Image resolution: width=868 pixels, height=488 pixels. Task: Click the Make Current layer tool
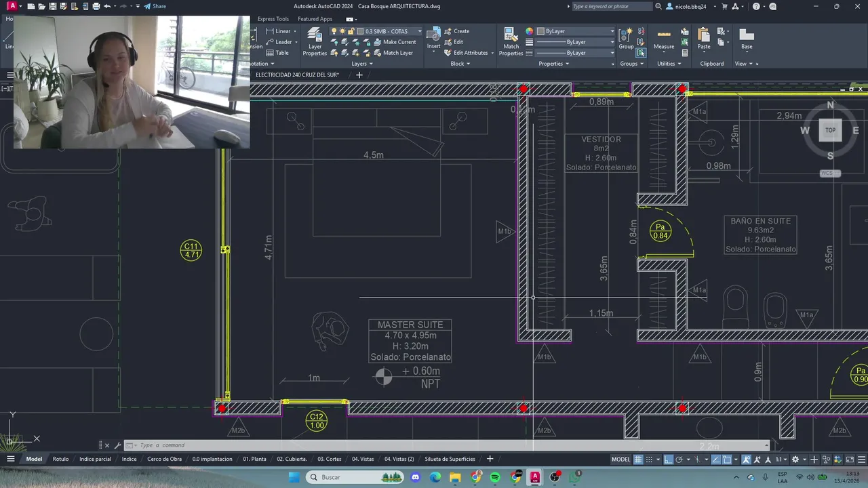tap(394, 42)
